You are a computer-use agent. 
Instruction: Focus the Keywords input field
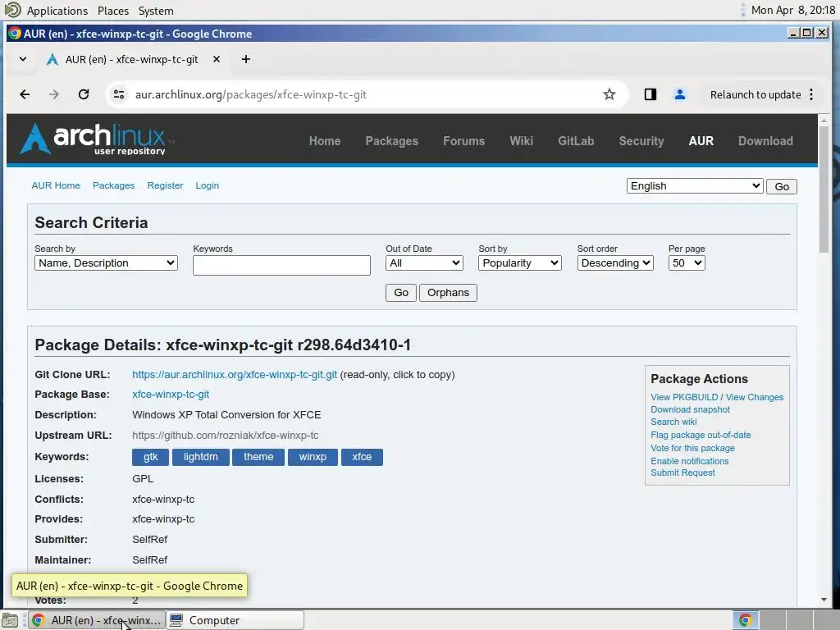282,265
